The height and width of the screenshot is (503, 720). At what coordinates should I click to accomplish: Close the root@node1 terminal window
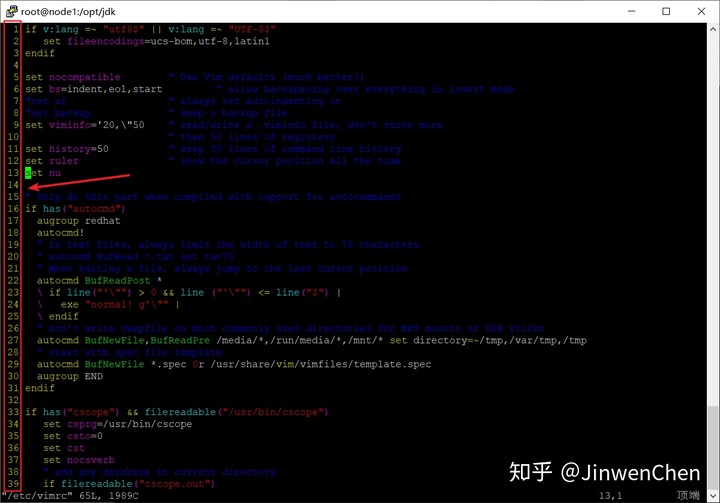701,11
